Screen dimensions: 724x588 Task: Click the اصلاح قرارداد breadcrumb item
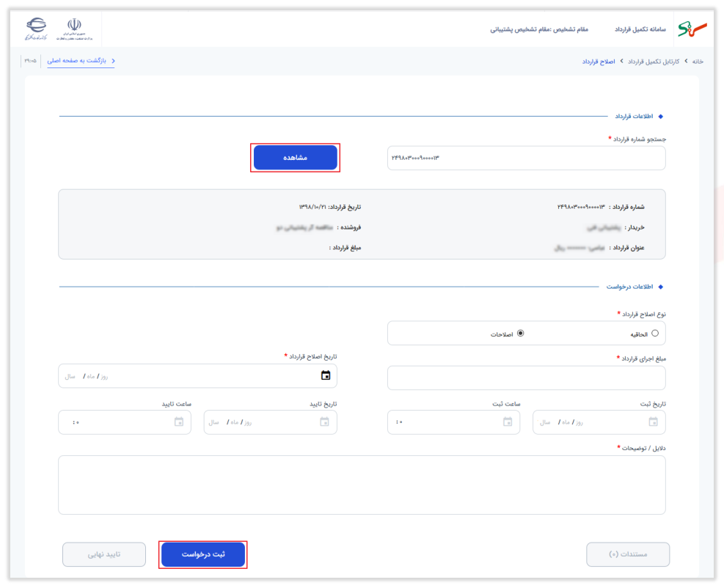[599, 62]
